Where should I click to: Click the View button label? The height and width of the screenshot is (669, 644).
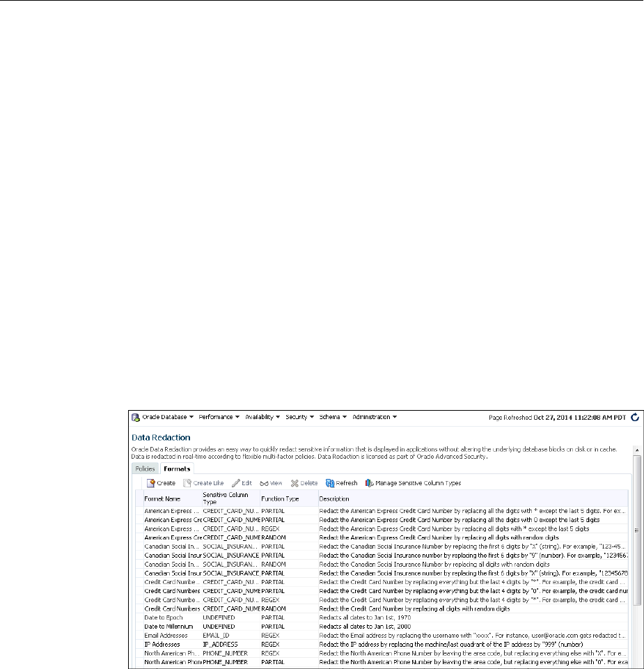click(x=276, y=483)
